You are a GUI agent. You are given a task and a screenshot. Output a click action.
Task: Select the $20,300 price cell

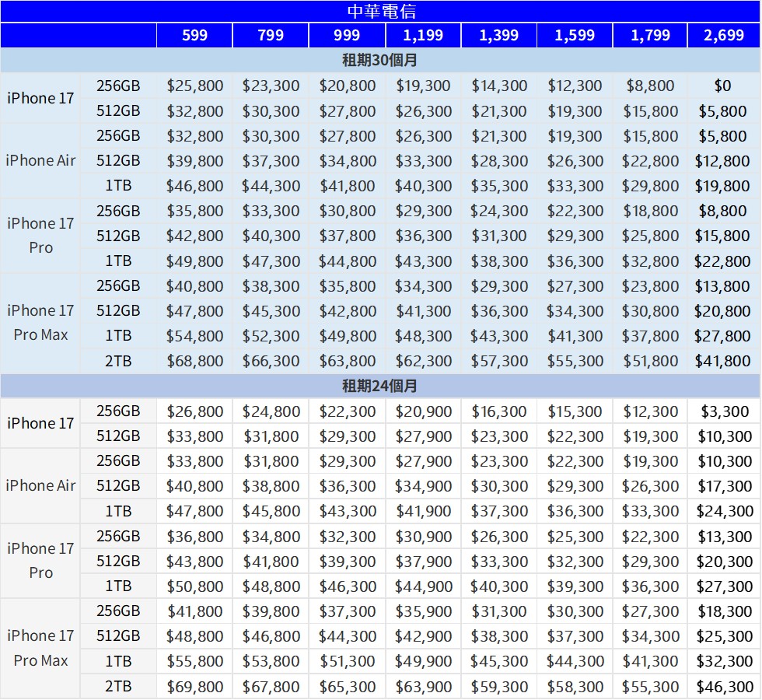point(725,562)
